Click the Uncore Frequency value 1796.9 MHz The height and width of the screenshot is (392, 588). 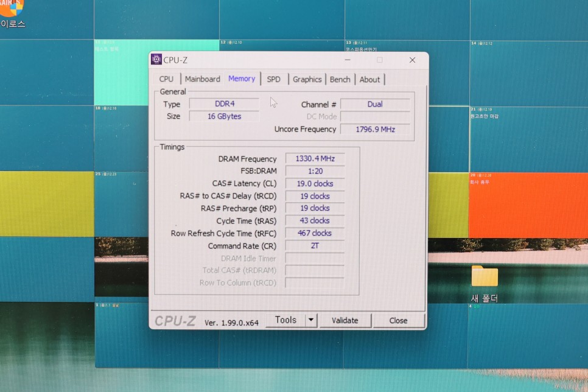(375, 130)
